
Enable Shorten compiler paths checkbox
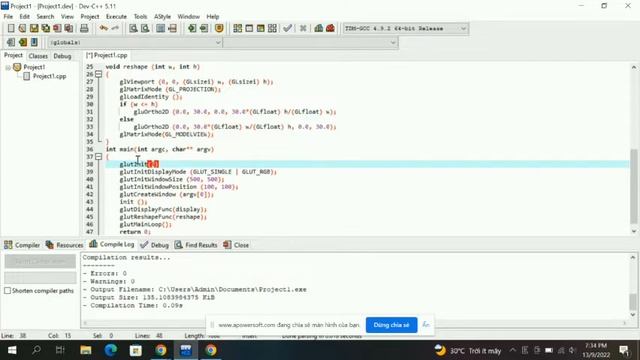[x=7, y=291]
